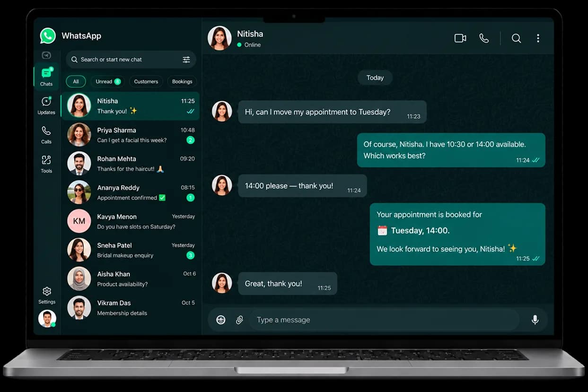The image size is (588, 392).
Task: Click Vikram Das's avatar in chat list
Action: 79,308
